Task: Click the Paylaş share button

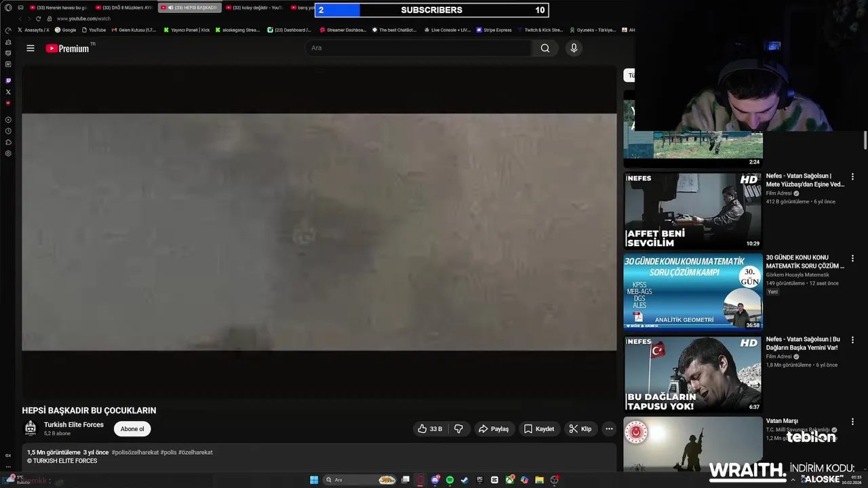Action: coord(494,429)
